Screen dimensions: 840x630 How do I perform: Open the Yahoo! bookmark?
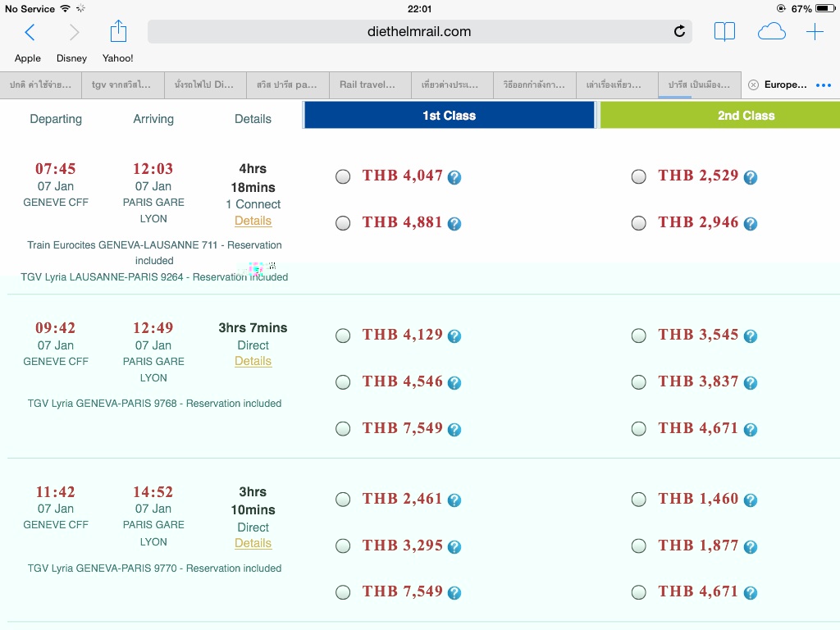117,58
